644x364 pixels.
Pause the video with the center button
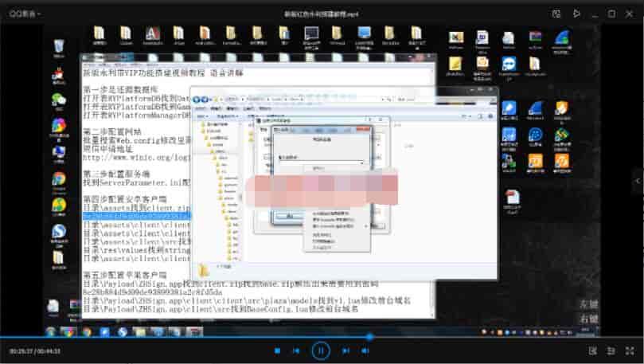point(321,350)
